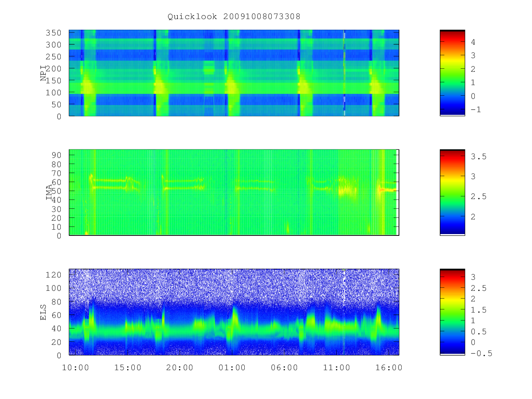Viewport: 532px width, 399px height.
Task: Click the 0.5 label on ELS color bar
Action: 478,332
